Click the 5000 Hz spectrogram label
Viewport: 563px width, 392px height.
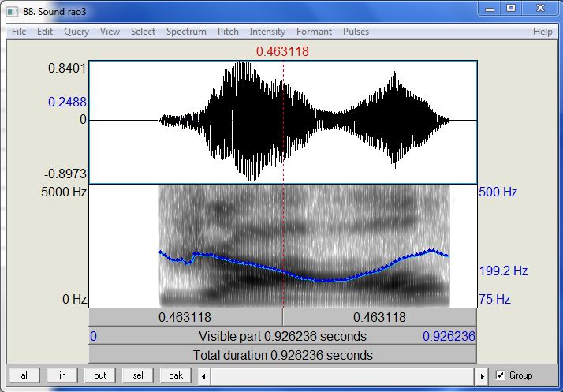click(x=64, y=192)
